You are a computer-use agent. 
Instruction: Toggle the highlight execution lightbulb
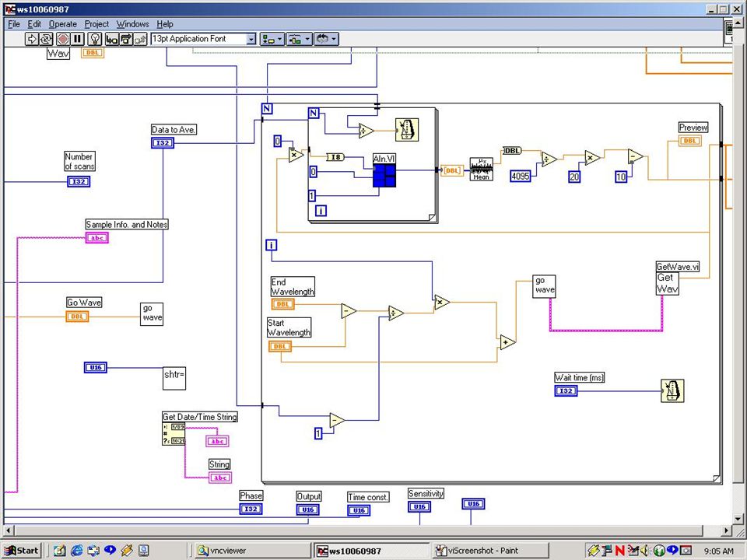(x=95, y=39)
